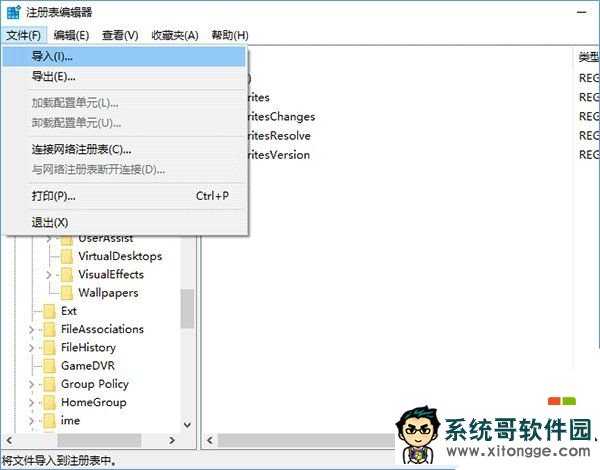Image resolution: width=600 pixels, height=470 pixels.
Task: Click the tree pane vertical scrollbar thumb
Action: click(x=187, y=309)
